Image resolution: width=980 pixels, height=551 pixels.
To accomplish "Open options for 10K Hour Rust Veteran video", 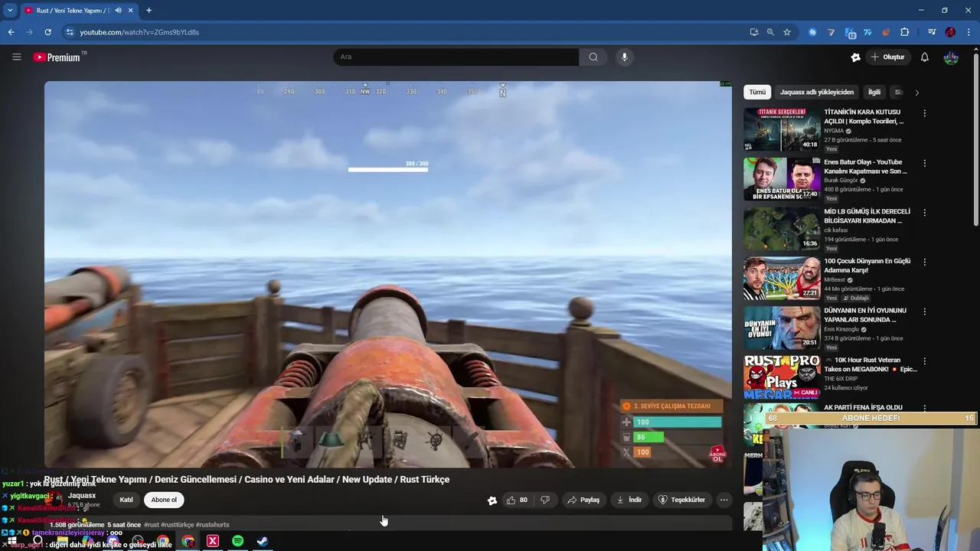I will [x=924, y=361].
